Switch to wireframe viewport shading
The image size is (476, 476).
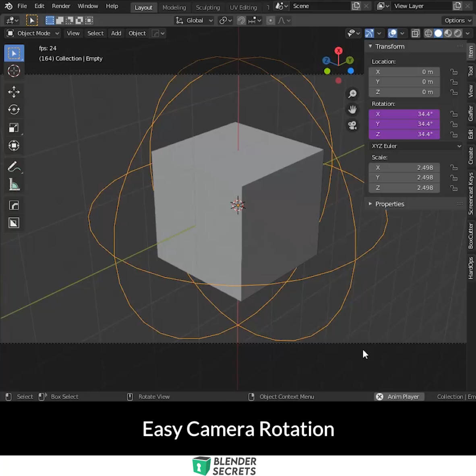pos(428,33)
